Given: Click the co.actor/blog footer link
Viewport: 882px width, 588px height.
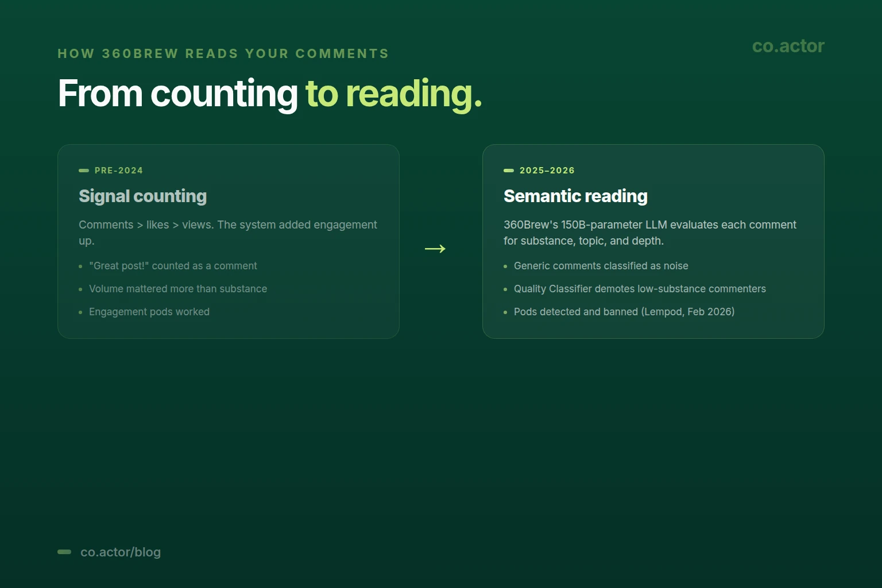Looking at the screenshot, I should click(x=121, y=552).
